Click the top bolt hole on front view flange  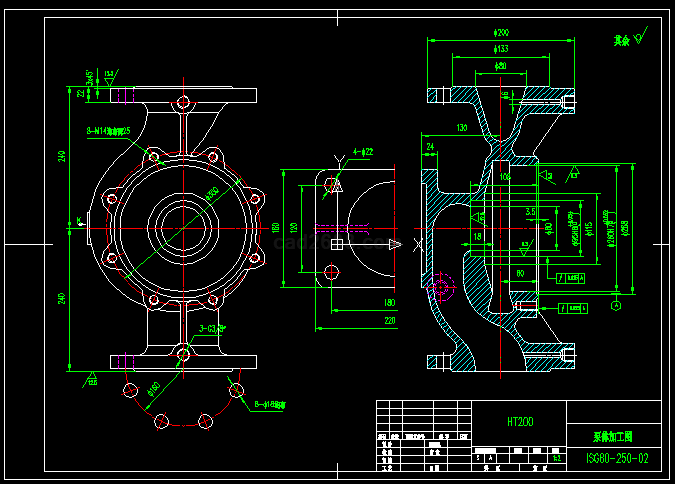click(x=182, y=102)
